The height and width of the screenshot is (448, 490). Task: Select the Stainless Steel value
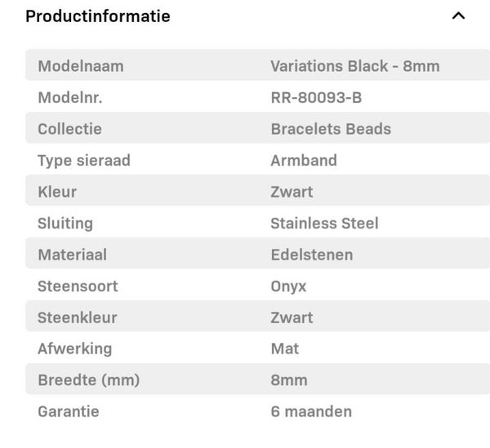tap(324, 224)
